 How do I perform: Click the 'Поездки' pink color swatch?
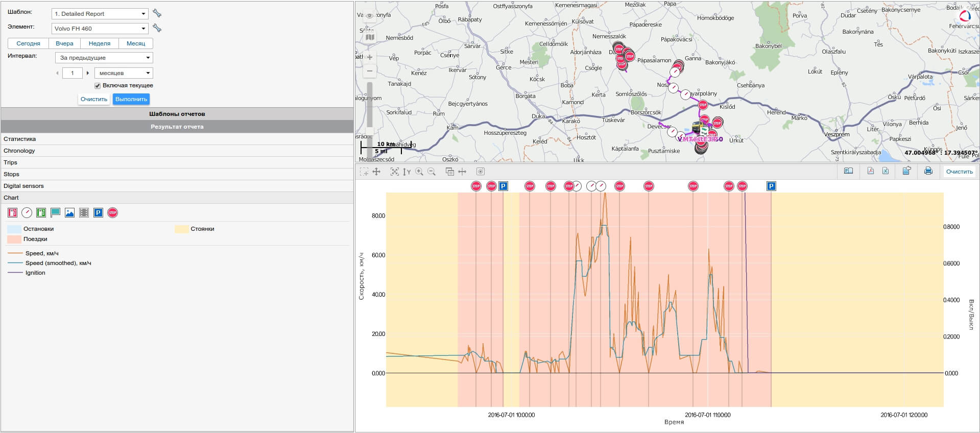click(14, 239)
